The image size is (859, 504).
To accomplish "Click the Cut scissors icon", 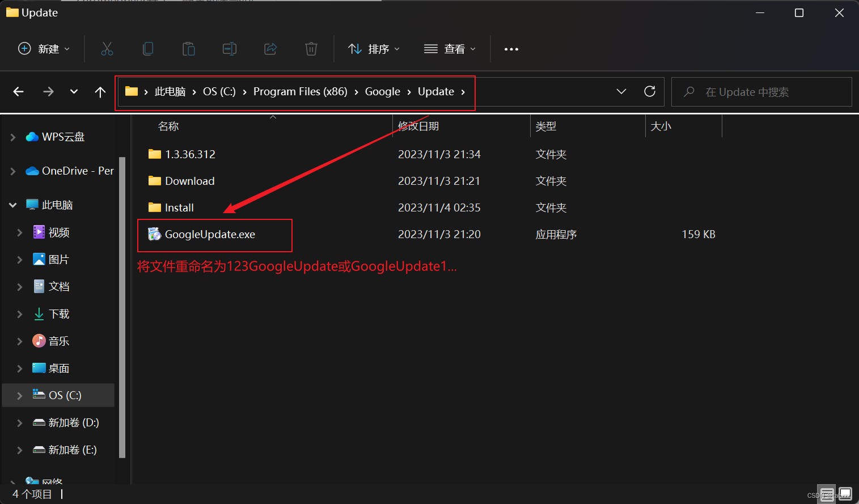I will click(x=107, y=49).
